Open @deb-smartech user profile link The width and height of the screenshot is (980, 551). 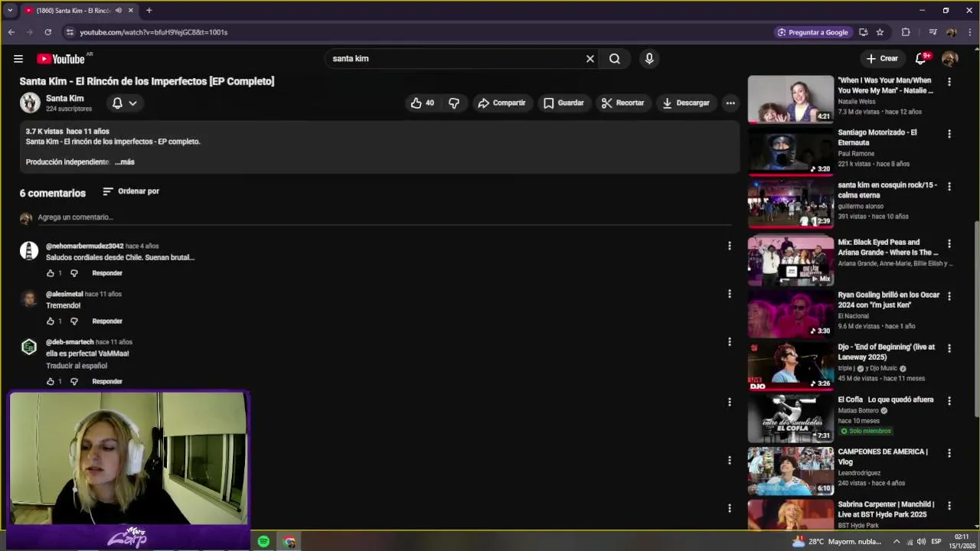pyautogui.click(x=70, y=342)
